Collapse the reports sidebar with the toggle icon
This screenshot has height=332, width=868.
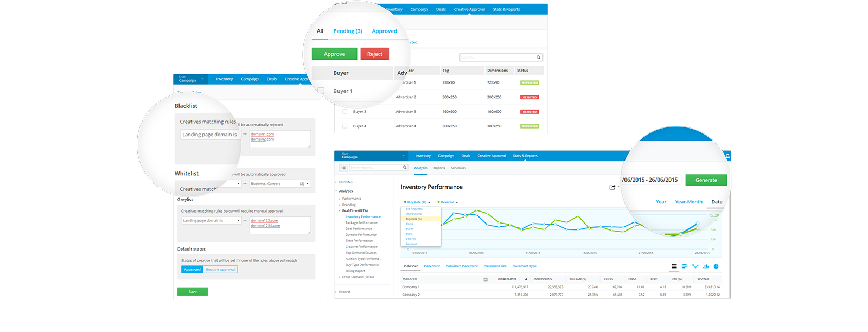344,168
